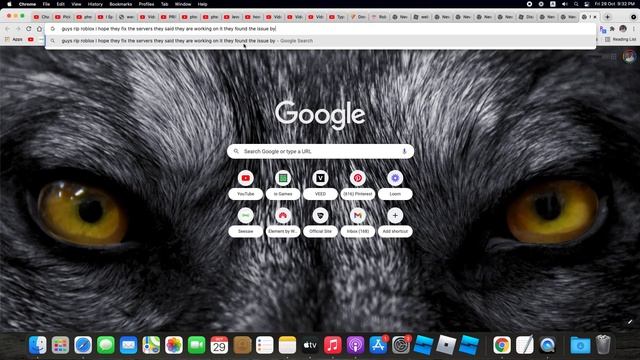Close the current active tab

pyautogui.click(x=595, y=17)
